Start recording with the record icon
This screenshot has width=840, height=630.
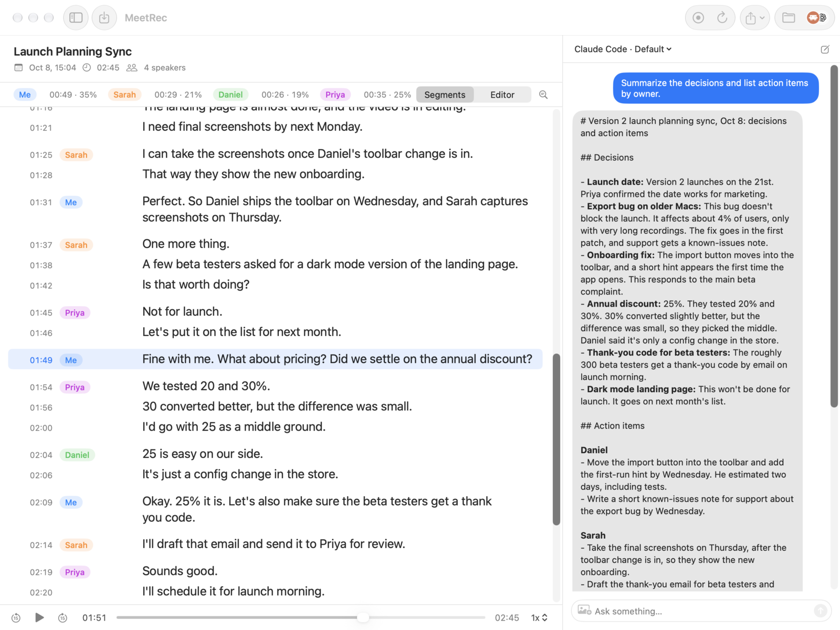[698, 18]
